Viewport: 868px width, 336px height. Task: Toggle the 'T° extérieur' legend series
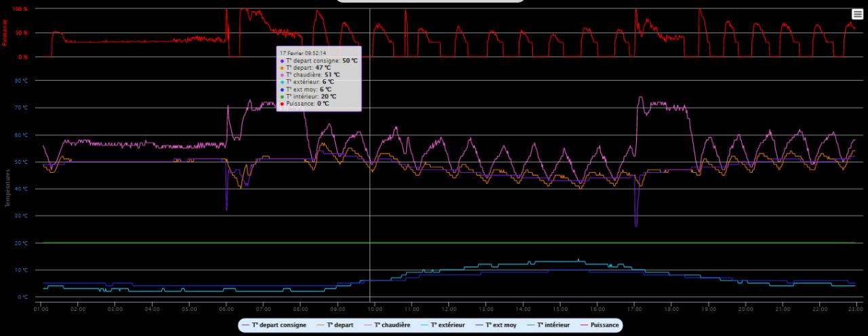(x=442, y=325)
